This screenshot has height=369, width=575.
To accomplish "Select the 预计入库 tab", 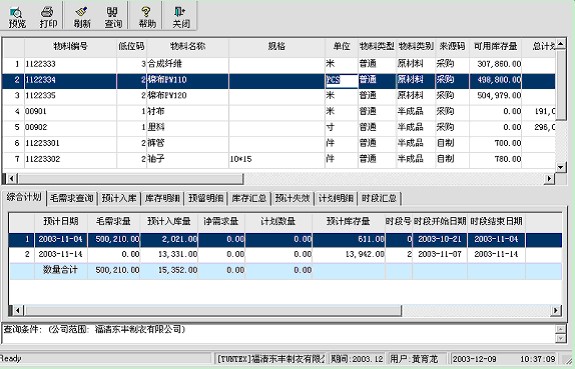I will 119,198.
